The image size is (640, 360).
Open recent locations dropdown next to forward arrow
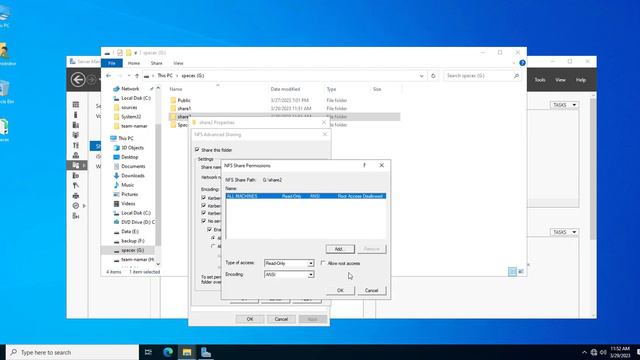pos(129,76)
